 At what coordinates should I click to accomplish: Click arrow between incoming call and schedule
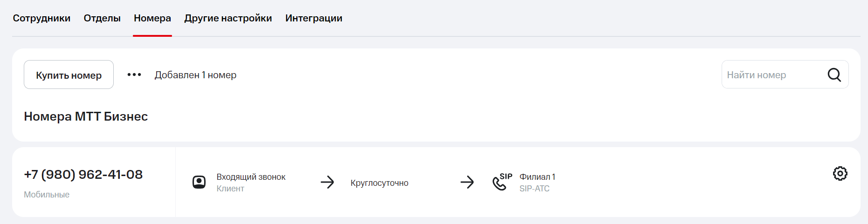click(327, 182)
